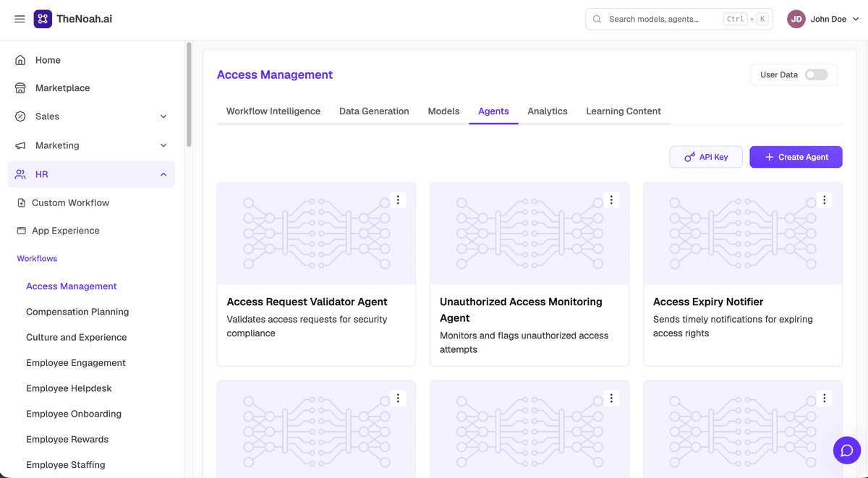The image size is (868, 478).
Task: Open three-dot menu on second-row right card
Action: click(x=825, y=398)
